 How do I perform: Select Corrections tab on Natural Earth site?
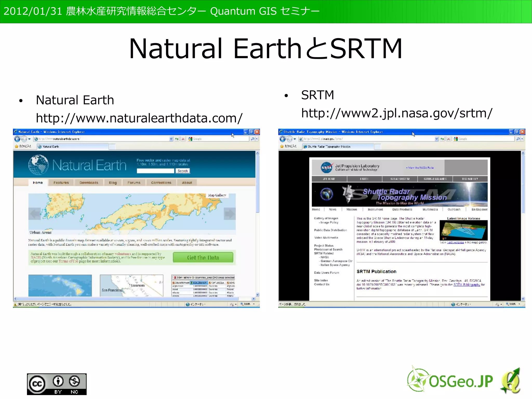click(161, 183)
